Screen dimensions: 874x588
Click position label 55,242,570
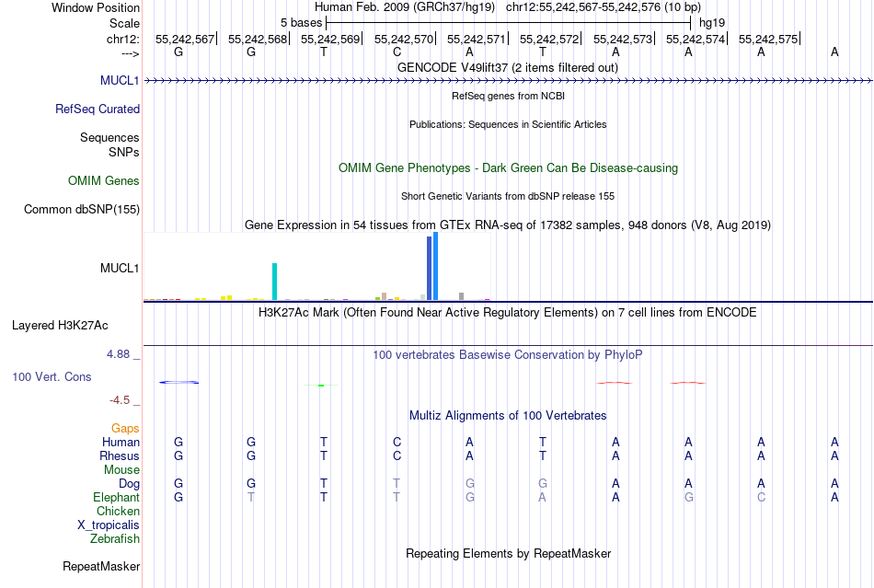[404, 40]
